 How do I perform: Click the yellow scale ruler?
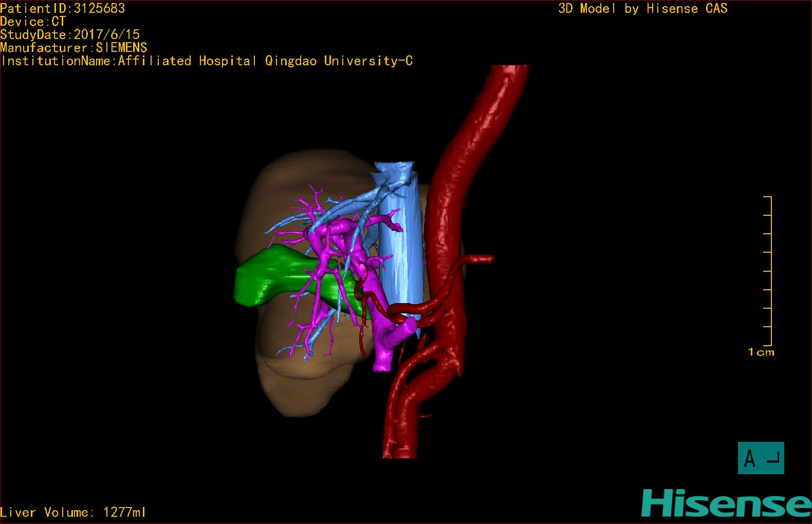769,271
